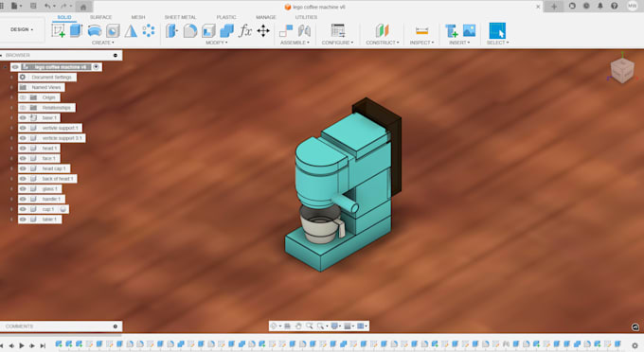Select the Hole tool
Image resolution: width=644 pixels, height=352 pixels.
(113, 31)
